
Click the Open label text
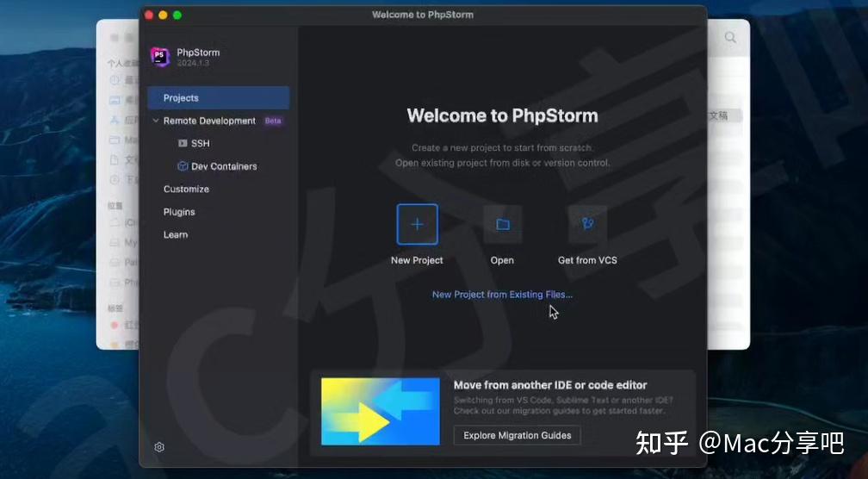pyautogui.click(x=502, y=260)
